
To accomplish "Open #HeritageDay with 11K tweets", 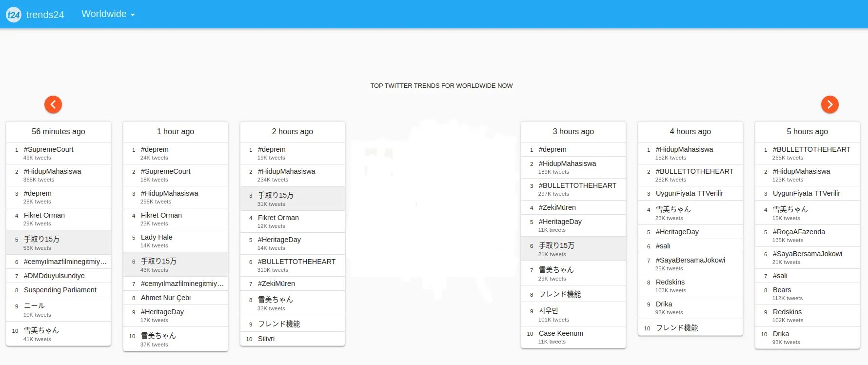I will click(560, 222).
